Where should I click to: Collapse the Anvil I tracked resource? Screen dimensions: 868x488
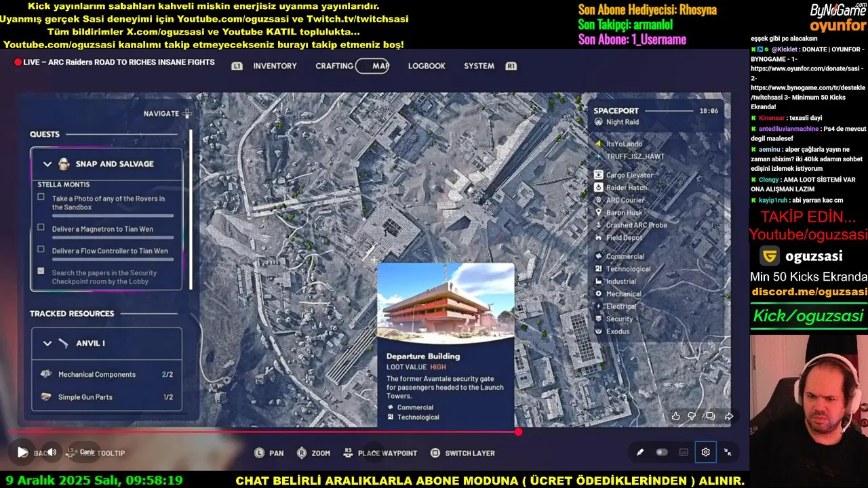(47, 344)
